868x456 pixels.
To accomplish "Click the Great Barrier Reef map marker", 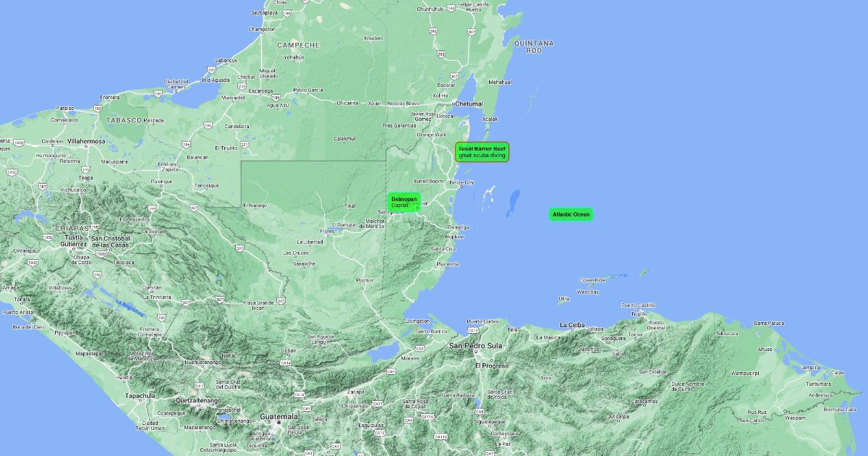I will click(x=482, y=152).
